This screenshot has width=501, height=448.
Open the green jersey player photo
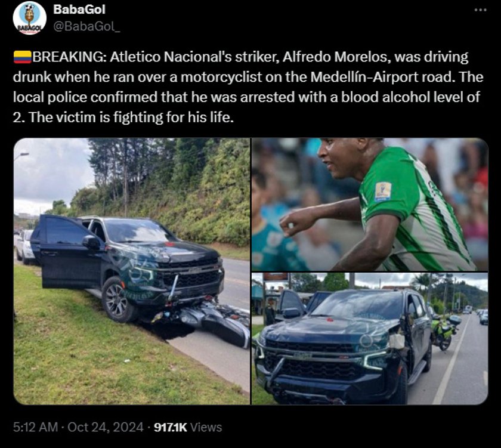pos(370,205)
